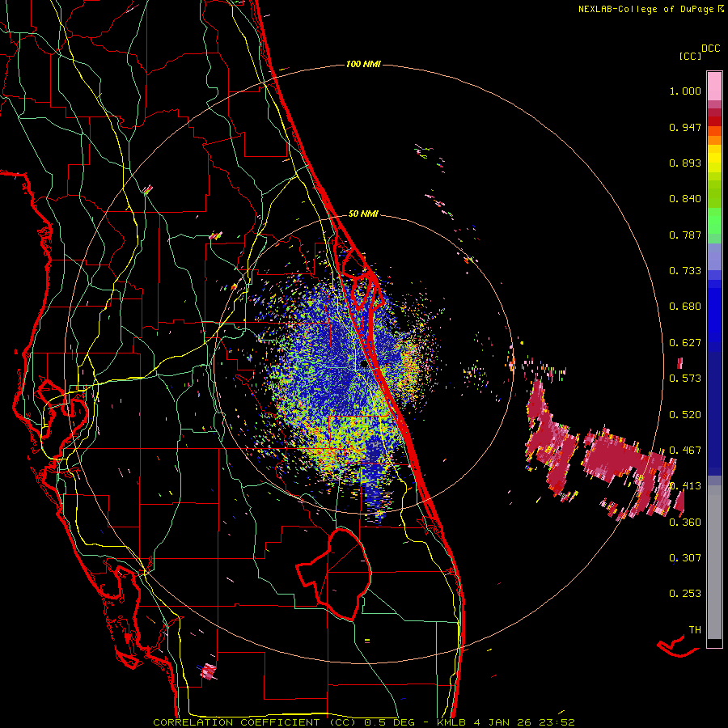Click the 0.573 scale value

[x=685, y=379]
